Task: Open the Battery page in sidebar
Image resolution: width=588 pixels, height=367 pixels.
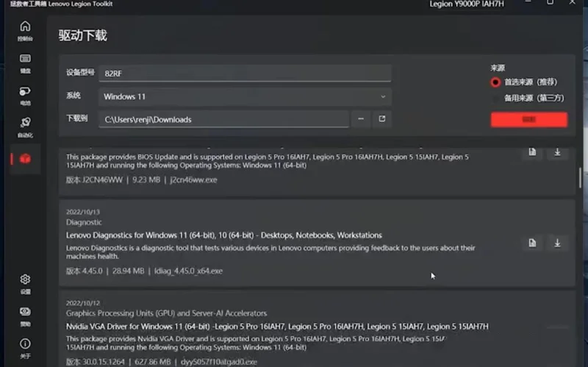Action: click(x=25, y=96)
